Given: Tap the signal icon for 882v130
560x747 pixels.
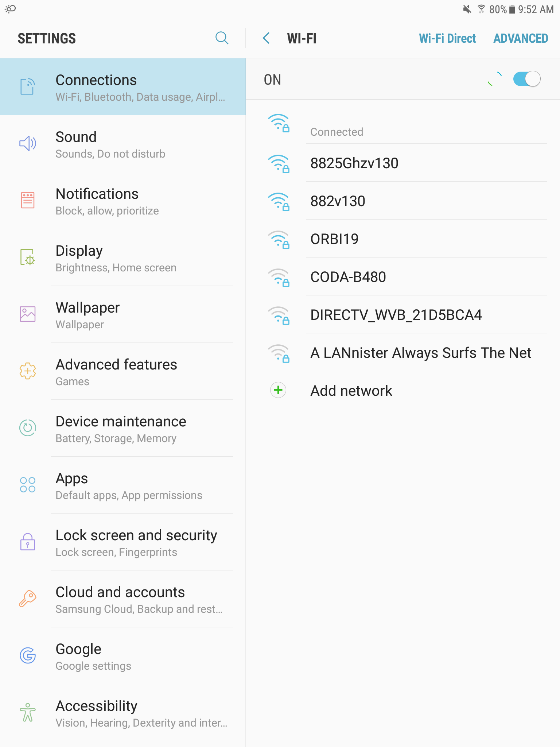Looking at the screenshot, I should tap(279, 201).
